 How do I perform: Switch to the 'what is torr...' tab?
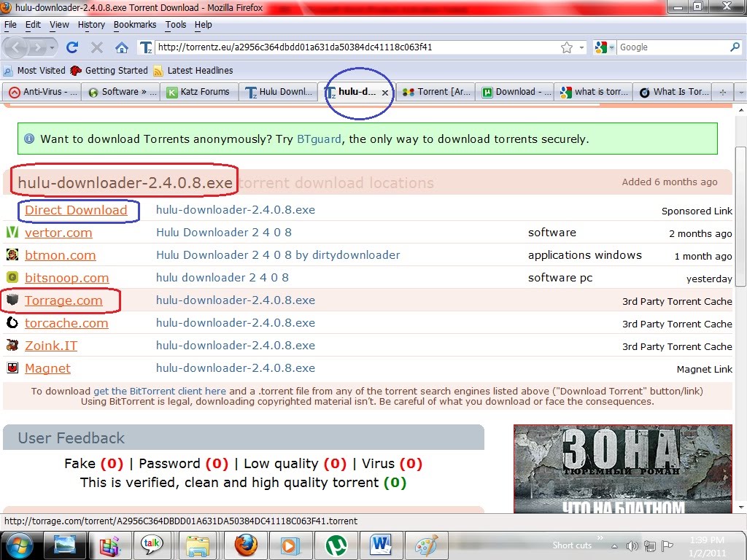coord(593,92)
